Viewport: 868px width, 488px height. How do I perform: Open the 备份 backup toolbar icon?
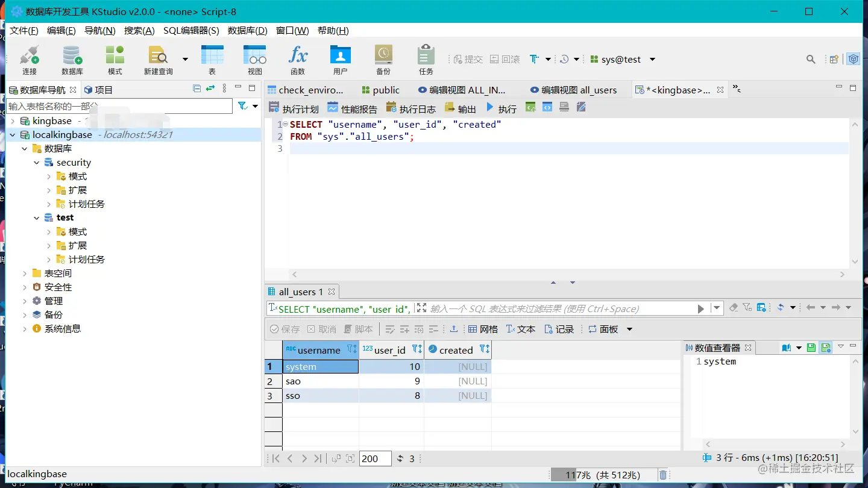pos(383,60)
